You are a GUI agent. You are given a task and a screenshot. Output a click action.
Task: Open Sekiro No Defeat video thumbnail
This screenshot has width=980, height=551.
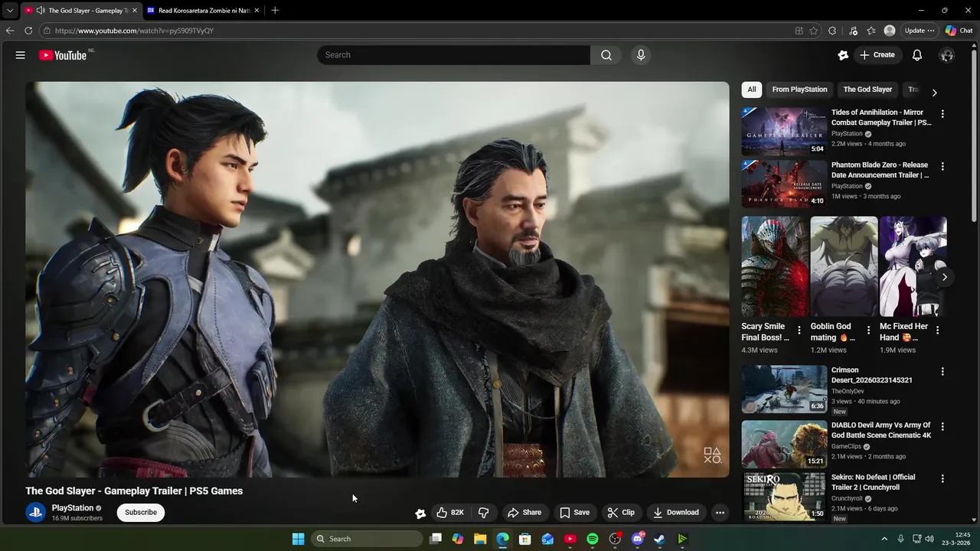784,496
